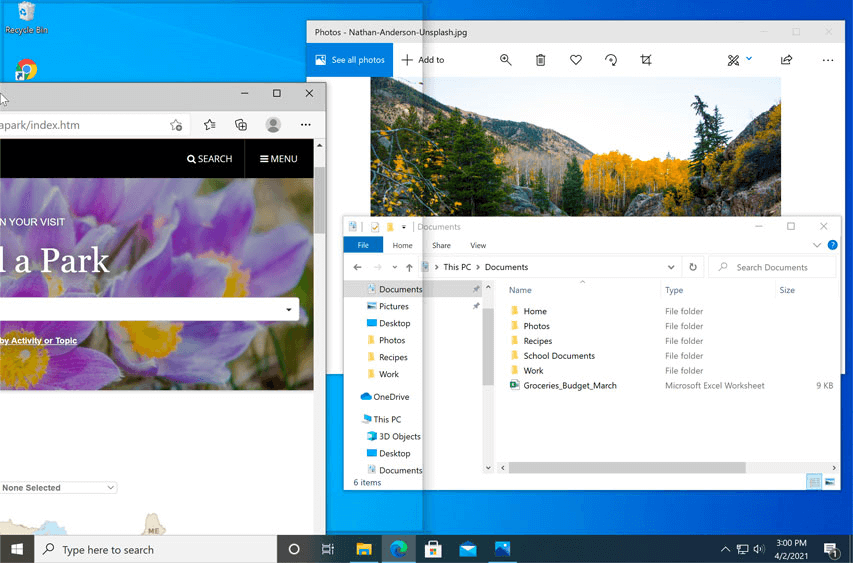The width and height of the screenshot is (853, 563).
Task: Switch to details view in Explorer
Action: click(x=814, y=482)
